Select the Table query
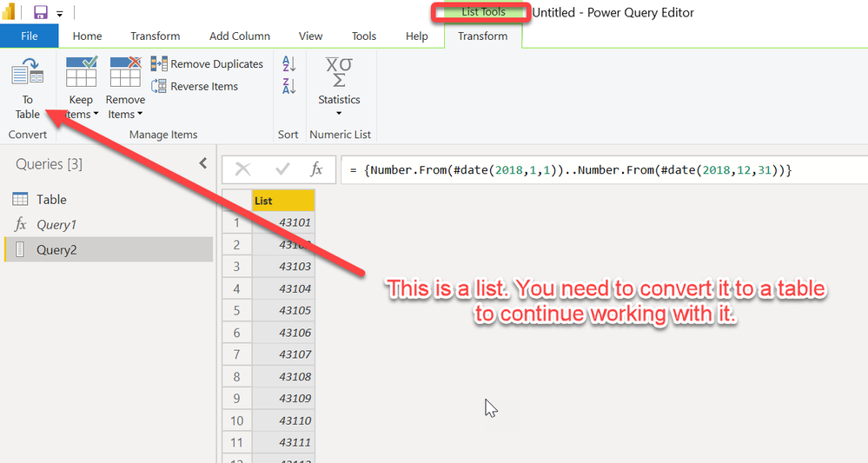868x463 pixels. [x=109, y=199]
